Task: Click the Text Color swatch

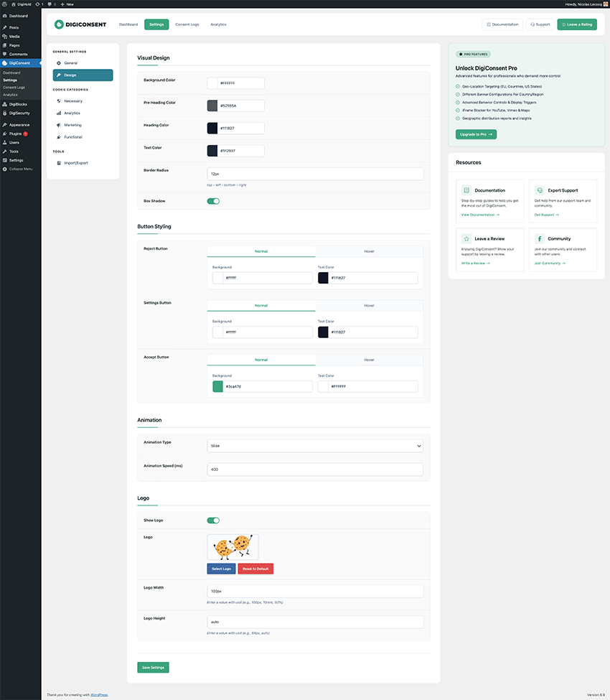Action: click(212, 151)
